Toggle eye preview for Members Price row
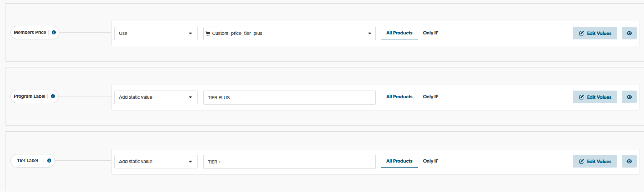The image size is (644, 192). [x=629, y=33]
